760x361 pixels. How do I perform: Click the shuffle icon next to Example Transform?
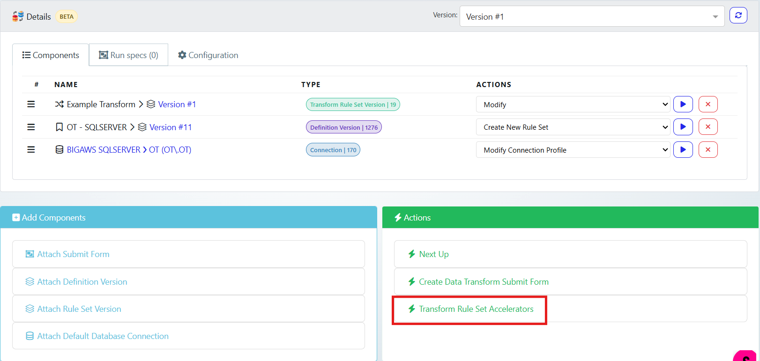click(59, 104)
